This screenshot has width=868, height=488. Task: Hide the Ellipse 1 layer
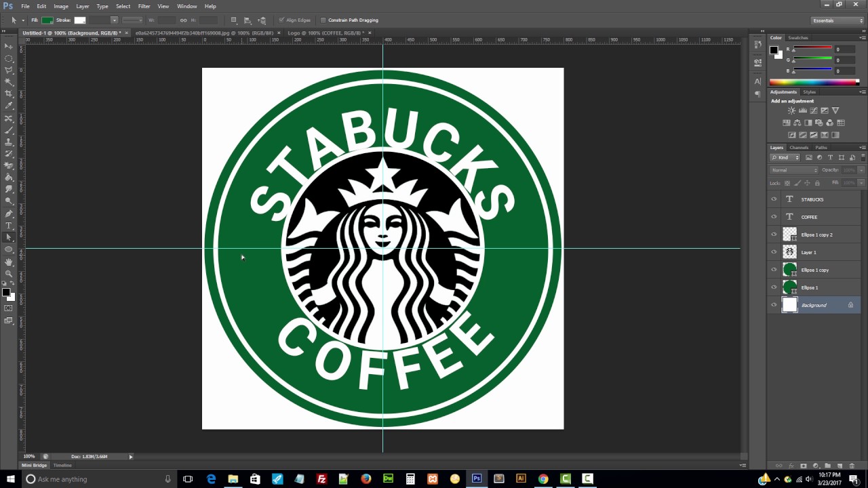774,287
